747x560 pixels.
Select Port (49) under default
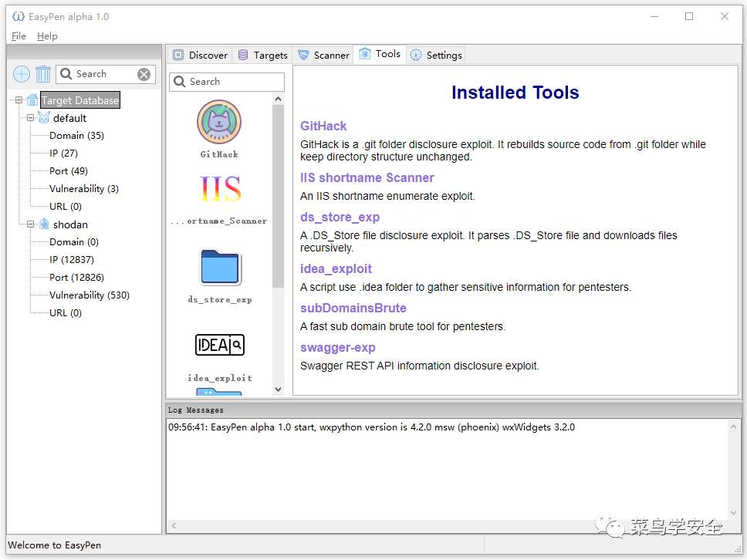click(x=69, y=171)
